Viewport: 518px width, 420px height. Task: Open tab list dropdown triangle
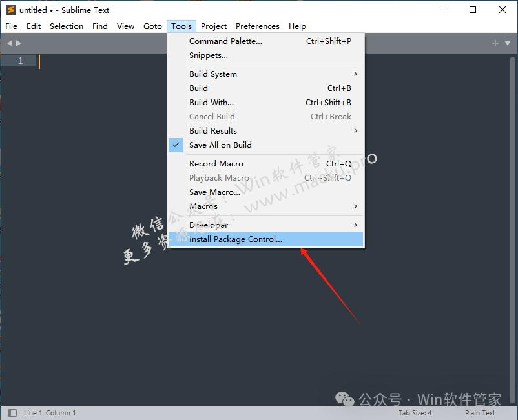(508, 43)
